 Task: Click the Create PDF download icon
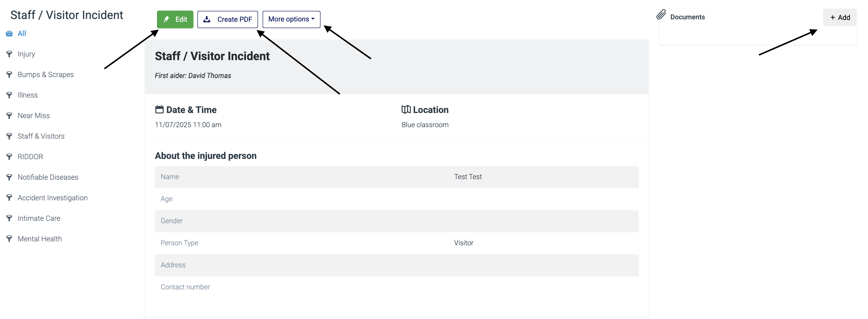[207, 19]
